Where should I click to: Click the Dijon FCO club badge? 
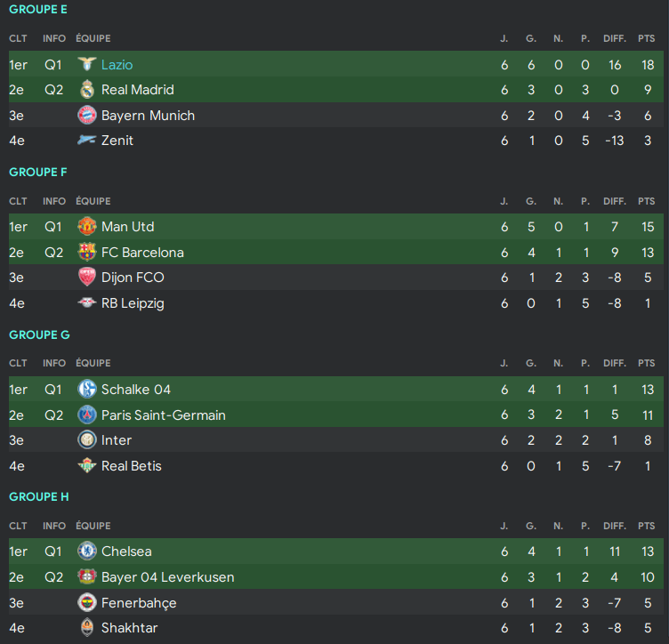pos(86,278)
